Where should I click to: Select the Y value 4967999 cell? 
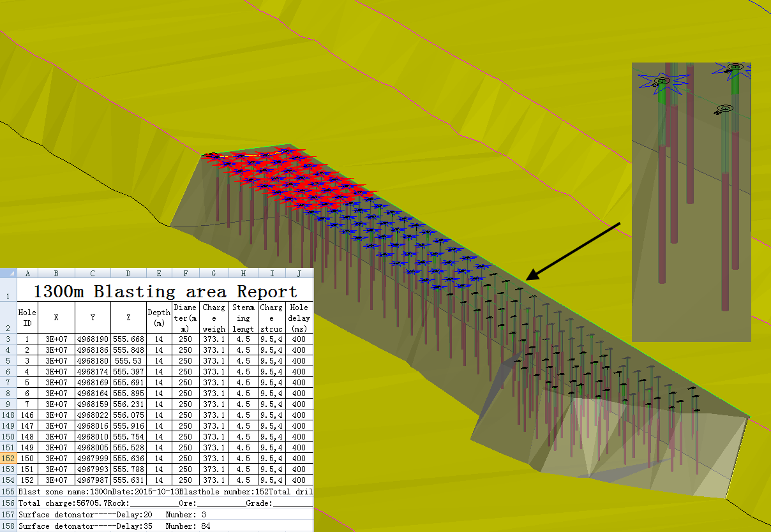tap(93, 459)
